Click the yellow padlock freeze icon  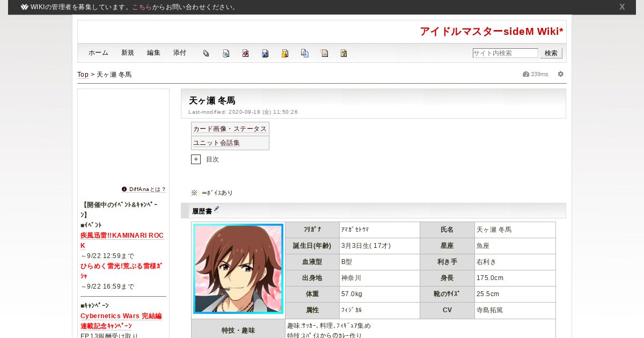[285, 53]
